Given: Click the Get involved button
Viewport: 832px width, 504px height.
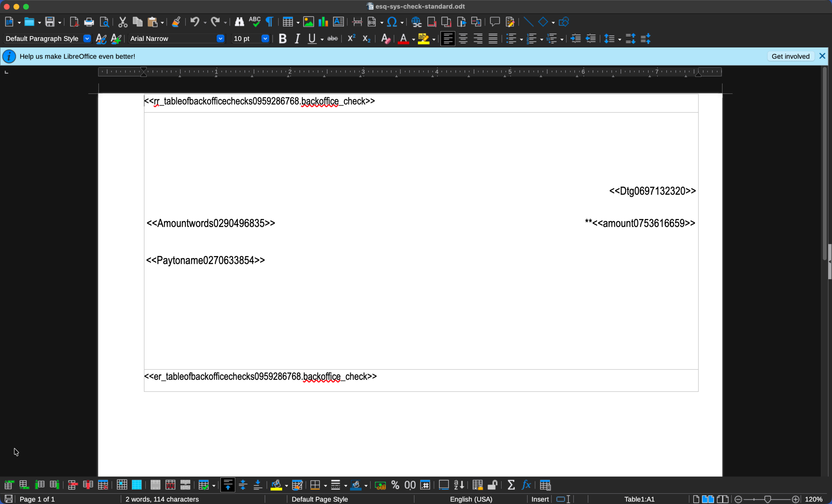Looking at the screenshot, I should [x=790, y=56].
